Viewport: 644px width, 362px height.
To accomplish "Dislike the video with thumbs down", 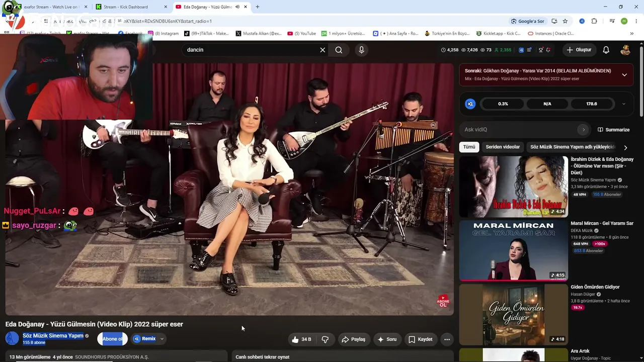I will coord(325,339).
